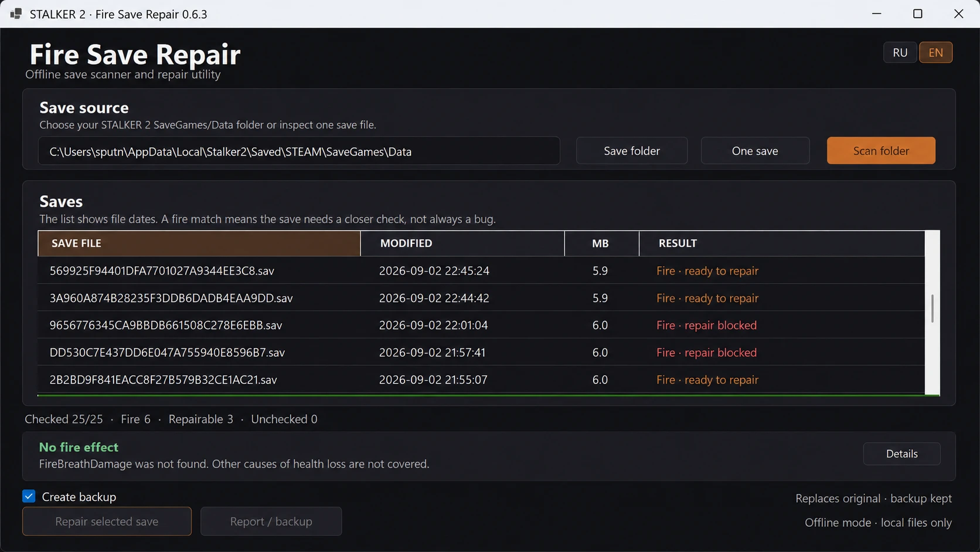980x552 pixels.
Task: Open the Save folder picker
Action: click(632, 151)
